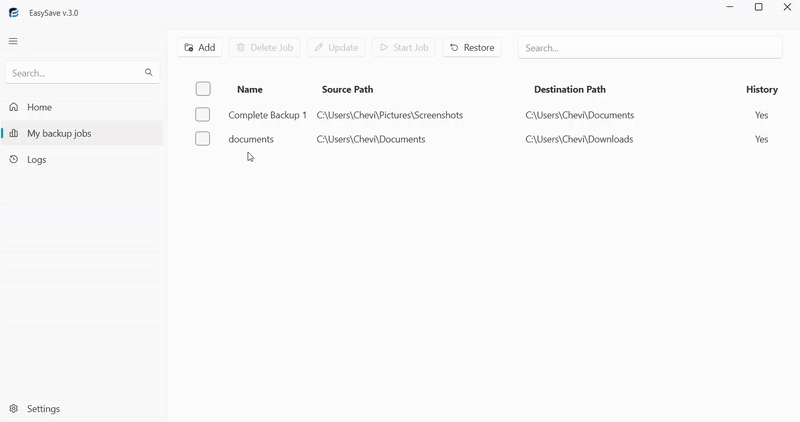Click the Add button's folder-plus icon
The height and width of the screenshot is (422, 800).
tap(189, 47)
